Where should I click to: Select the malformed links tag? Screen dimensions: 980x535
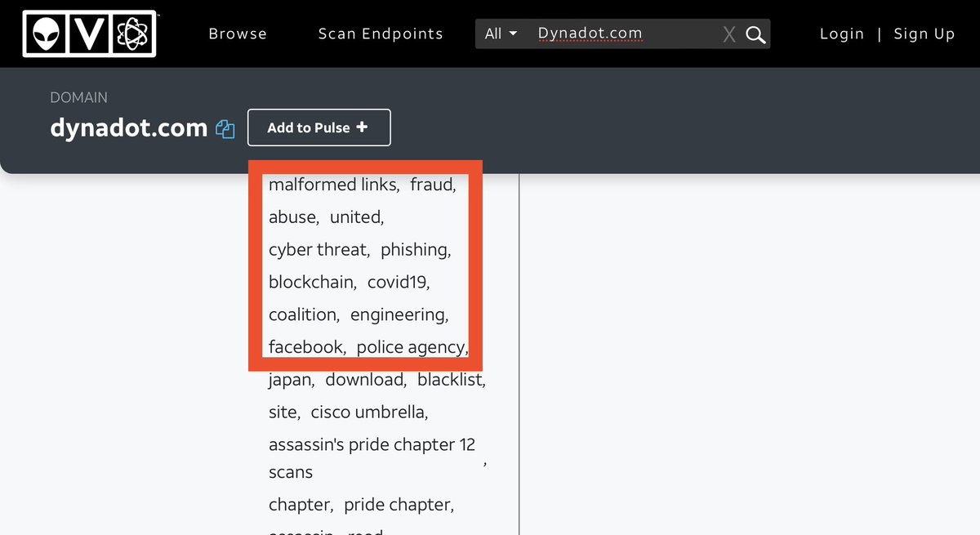tap(332, 185)
